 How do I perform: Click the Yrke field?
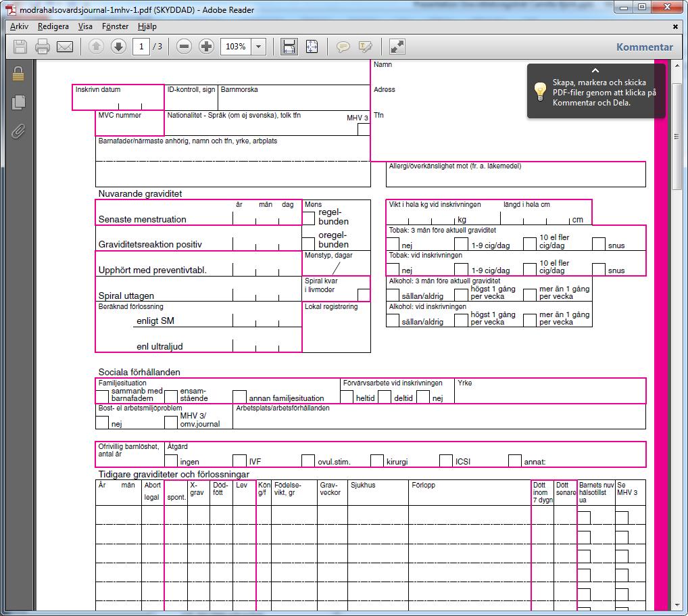tap(549, 391)
